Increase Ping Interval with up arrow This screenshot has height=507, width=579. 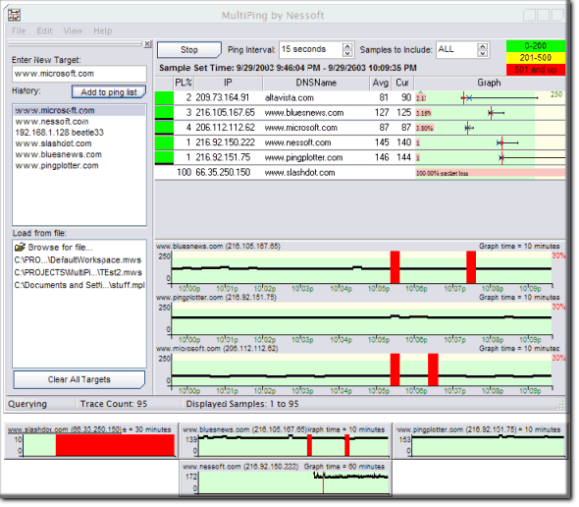(347, 46)
